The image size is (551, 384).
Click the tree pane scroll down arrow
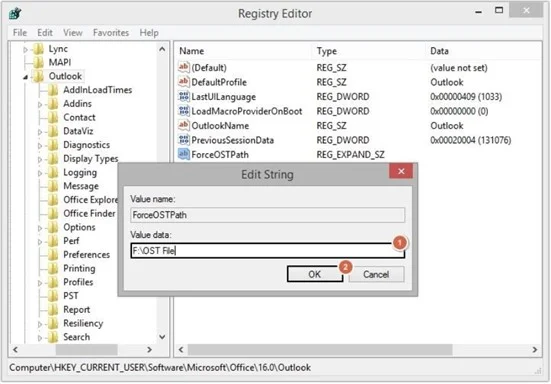point(162,337)
